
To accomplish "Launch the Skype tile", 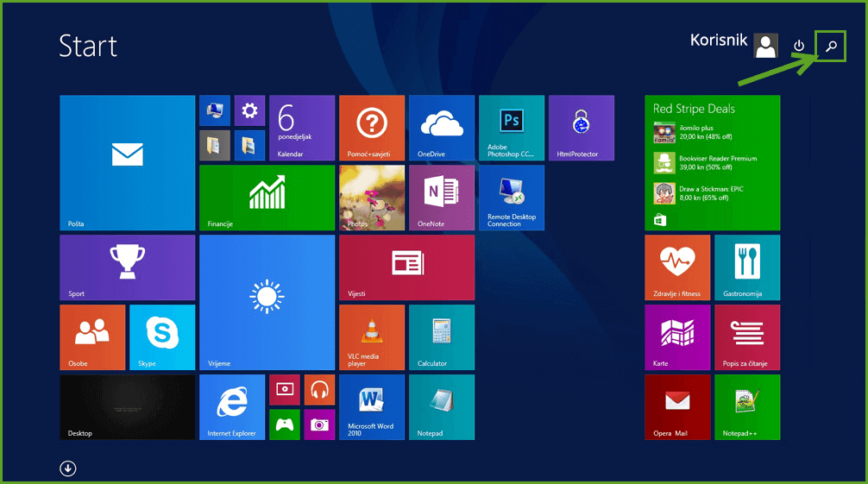I will (162, 337).
